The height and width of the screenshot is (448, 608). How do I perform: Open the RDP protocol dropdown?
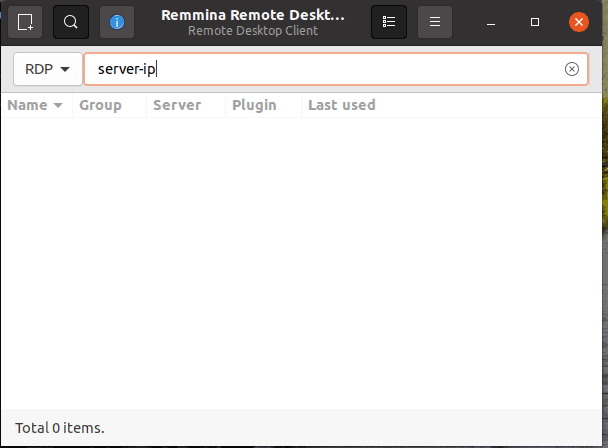point(48,69)
